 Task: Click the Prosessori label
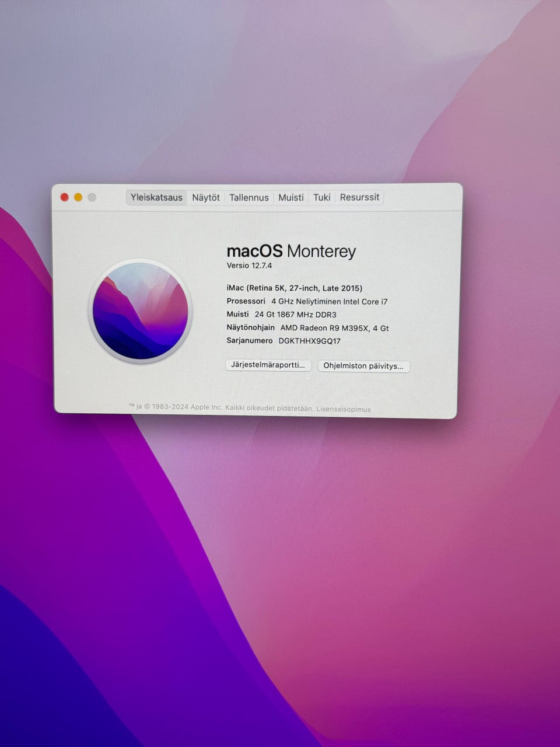coord(246,301)
